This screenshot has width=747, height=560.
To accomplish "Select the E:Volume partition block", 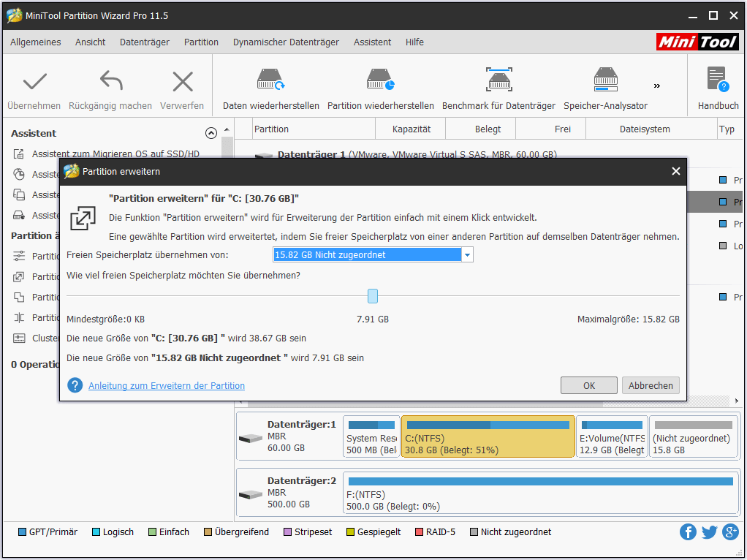I will (612, 437).
